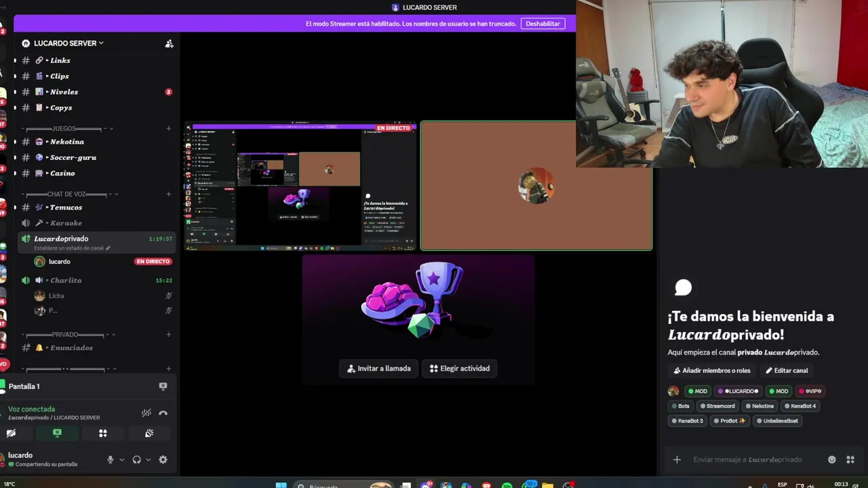This screenshot has height=488, width=868.
Task: Deafen using the headphones icon
Action: (137, 460)
